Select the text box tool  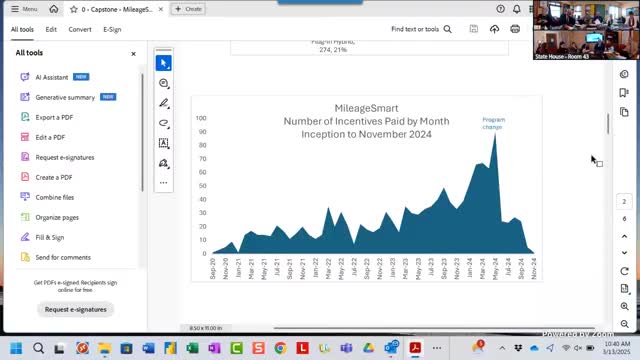click(164, 143)
